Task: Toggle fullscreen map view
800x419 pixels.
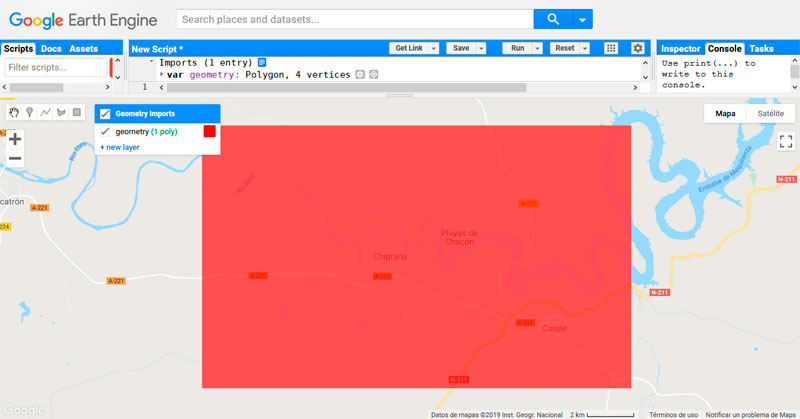Action: 786,141
